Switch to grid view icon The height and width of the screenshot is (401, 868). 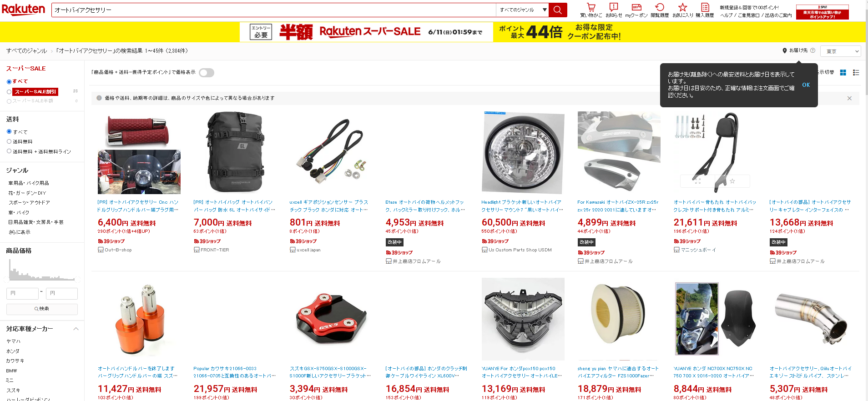[843, 73]
